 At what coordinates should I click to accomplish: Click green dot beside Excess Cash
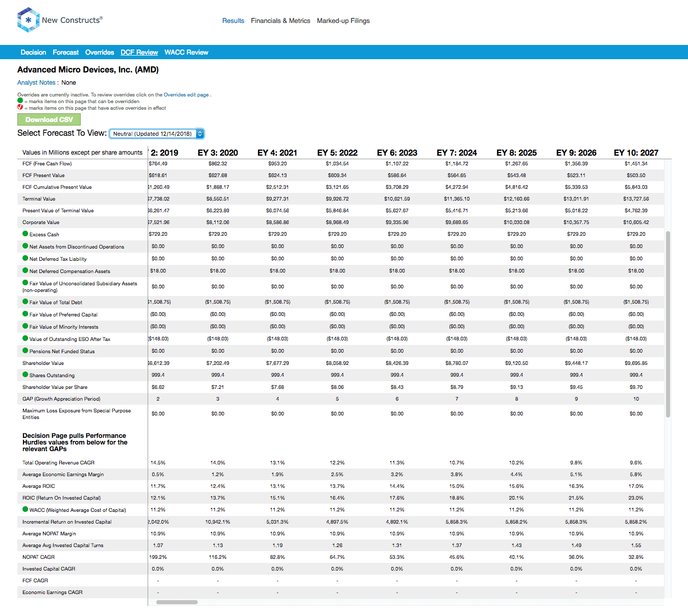[x=25, y=234]
